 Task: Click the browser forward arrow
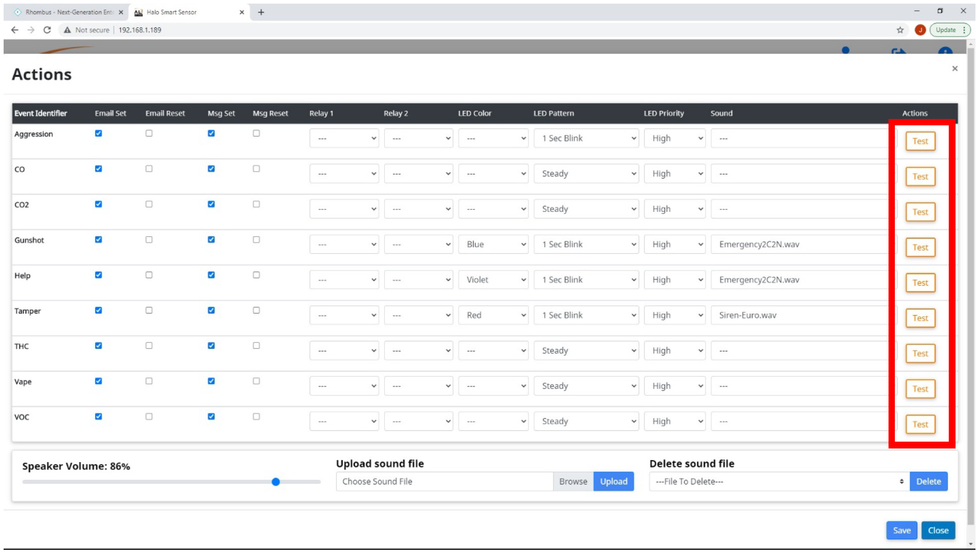(x=31, y=30)
